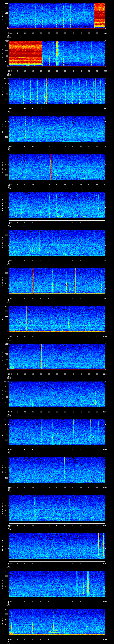This screenshot has height=644, width=114.
Task: Click the 11:11:00 start time label
Action: pyautogui.click(x=9, y=412)
